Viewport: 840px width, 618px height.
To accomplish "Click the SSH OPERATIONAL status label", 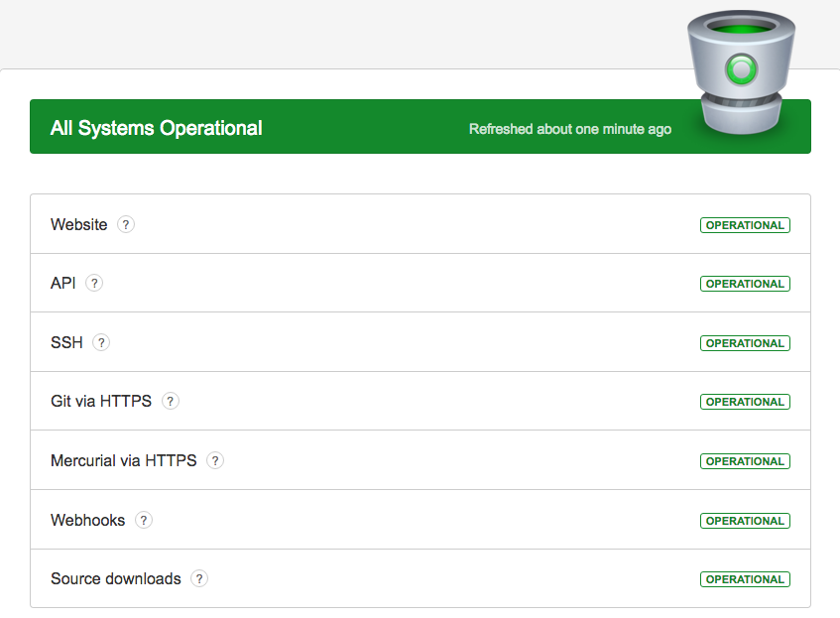I will tap(745, 343).
